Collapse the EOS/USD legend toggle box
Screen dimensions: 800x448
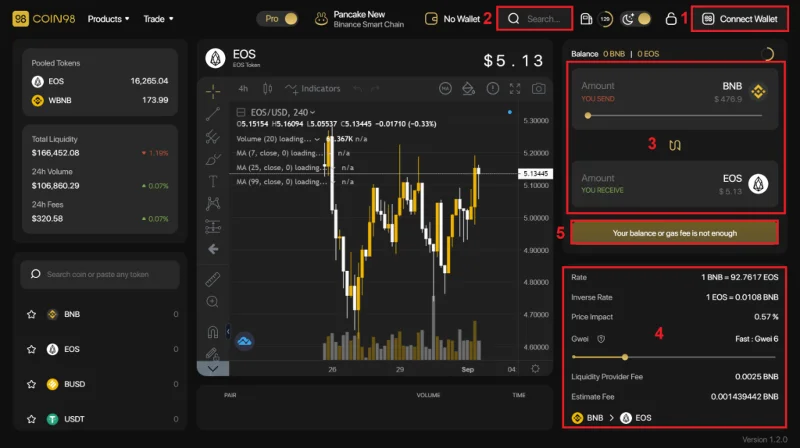coord(241,112)
